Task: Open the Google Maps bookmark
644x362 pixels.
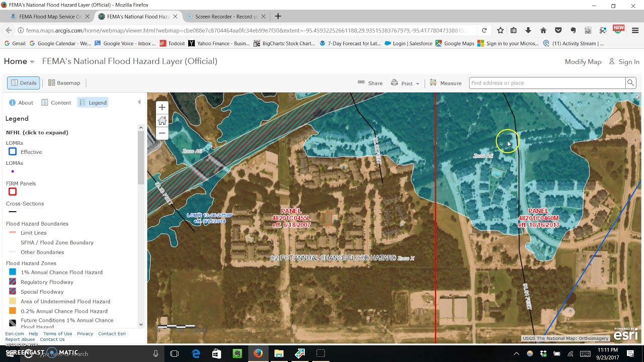Action: (455, 44)
